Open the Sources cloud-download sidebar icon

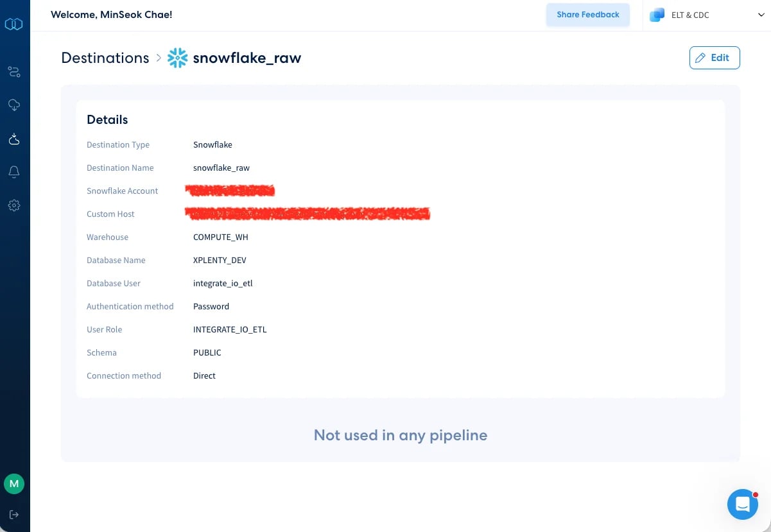pyautogui.click(x=14, y=105)
